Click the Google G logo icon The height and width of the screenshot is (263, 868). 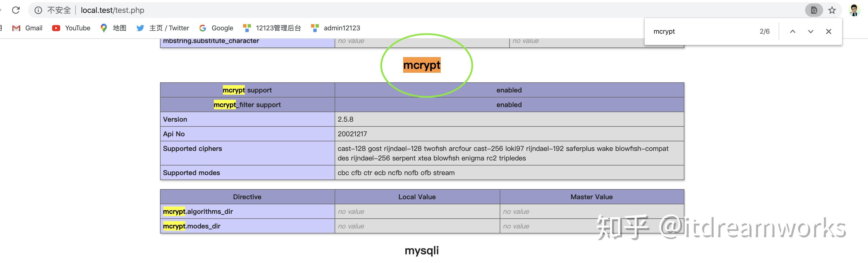click(x=202, y=28)
